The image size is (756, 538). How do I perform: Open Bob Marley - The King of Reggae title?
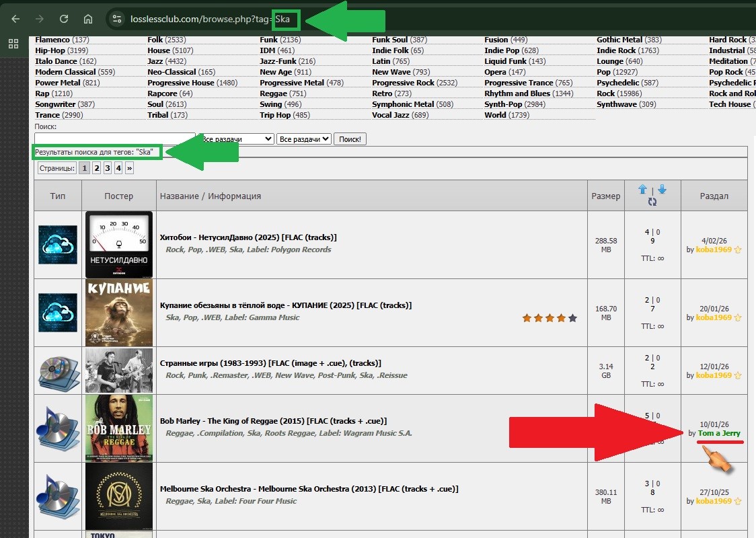(273, 421)
